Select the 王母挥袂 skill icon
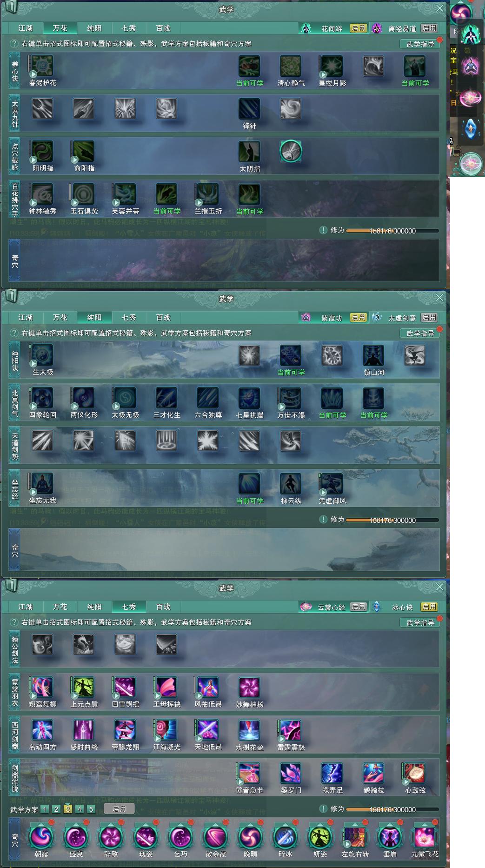 pos(166,688)
